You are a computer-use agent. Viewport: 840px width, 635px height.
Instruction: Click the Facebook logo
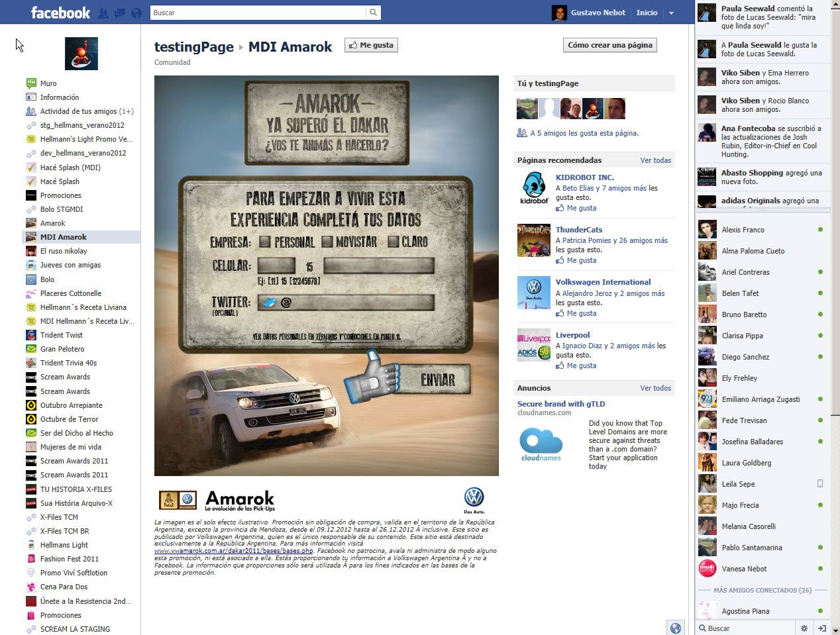60,13
